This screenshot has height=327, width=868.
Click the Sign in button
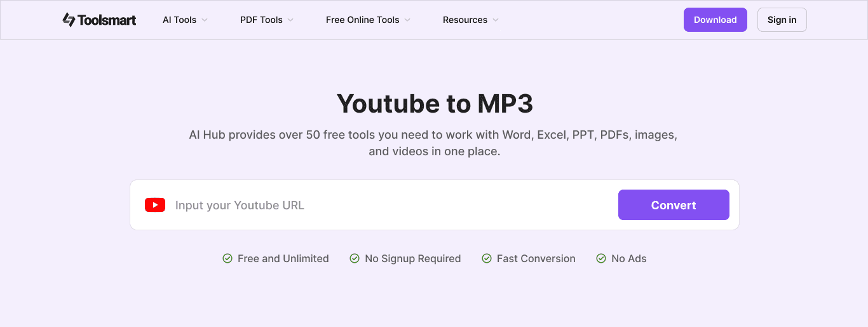[x=782, y=20]
